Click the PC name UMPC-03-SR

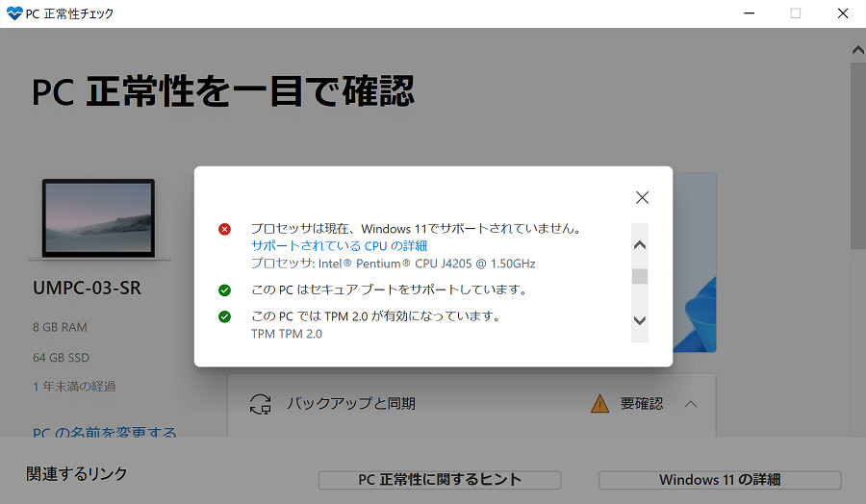tap(87, 288)
